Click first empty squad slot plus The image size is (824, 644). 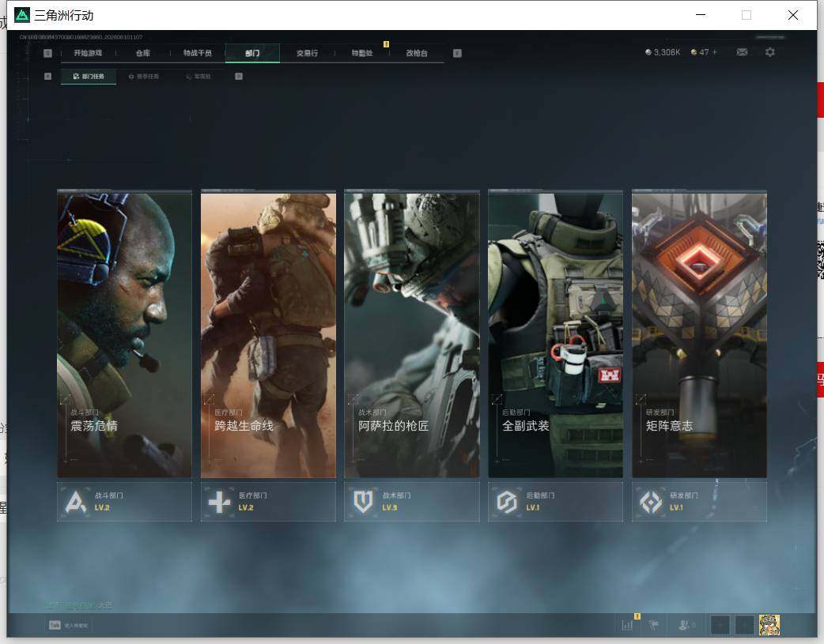coord(720,625)
